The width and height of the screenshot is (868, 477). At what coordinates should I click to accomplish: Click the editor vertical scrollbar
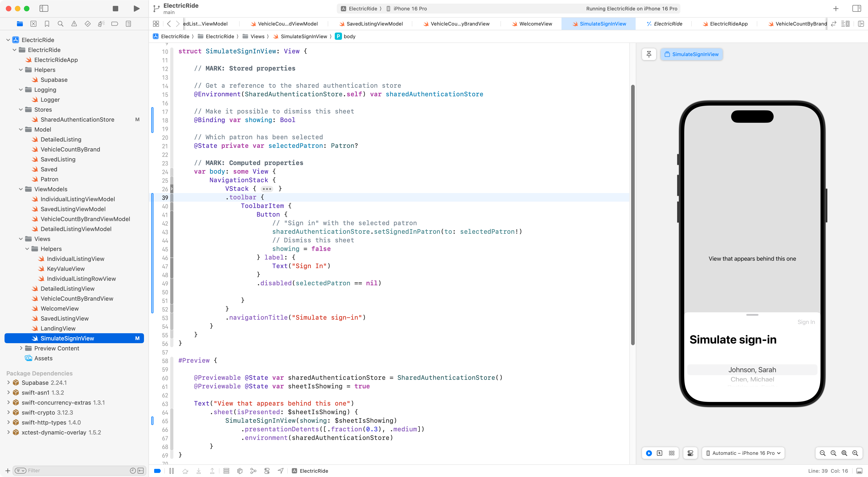pos(633,214)
